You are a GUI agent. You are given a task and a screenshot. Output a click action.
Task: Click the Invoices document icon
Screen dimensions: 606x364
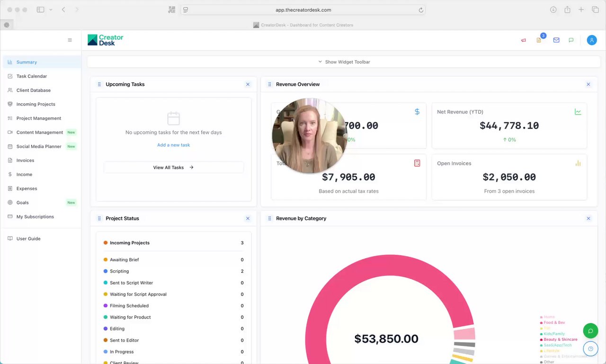pyautogui.click(x=10, y=160)
